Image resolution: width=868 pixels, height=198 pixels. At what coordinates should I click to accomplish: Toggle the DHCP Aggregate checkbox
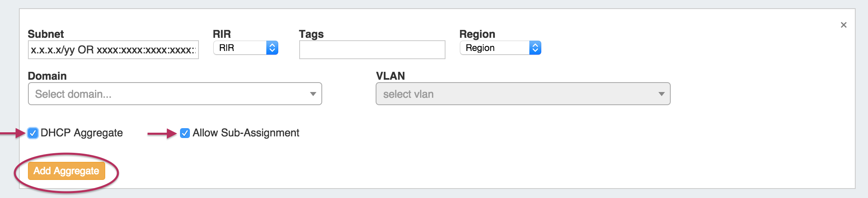(x=33, y=133)
